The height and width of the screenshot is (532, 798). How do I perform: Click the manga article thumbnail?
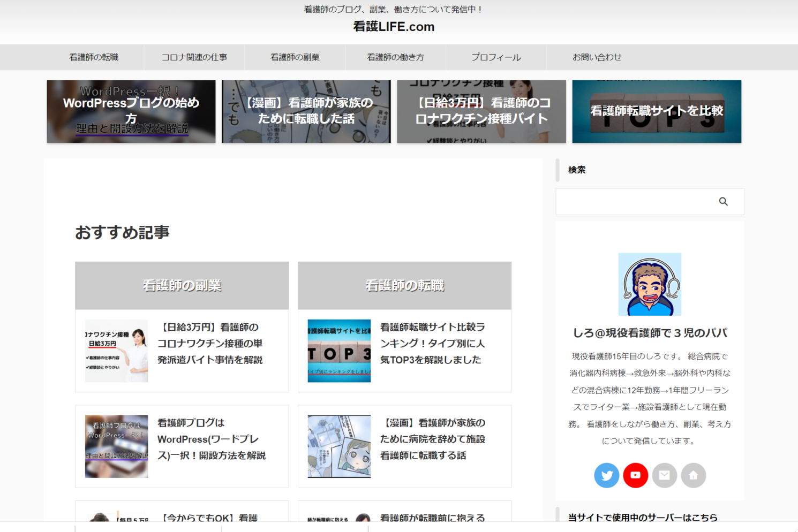click(339, 446)
